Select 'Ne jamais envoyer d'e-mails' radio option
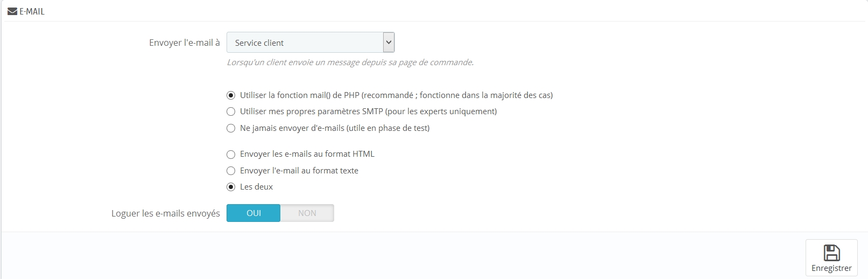 [x=231, y=128]
